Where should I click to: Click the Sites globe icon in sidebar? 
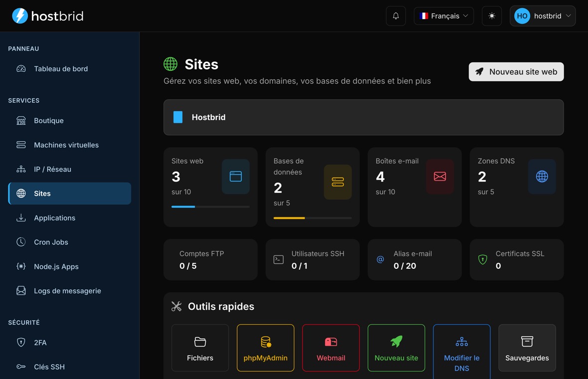click(x=21, y=193)
